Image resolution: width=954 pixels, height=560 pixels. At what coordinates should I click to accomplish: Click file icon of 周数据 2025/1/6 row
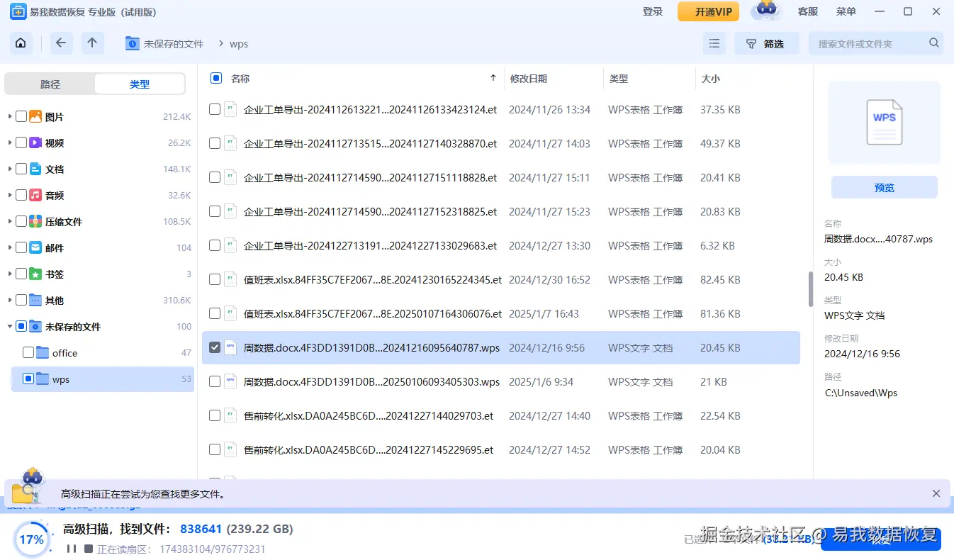tap(230, 381)
